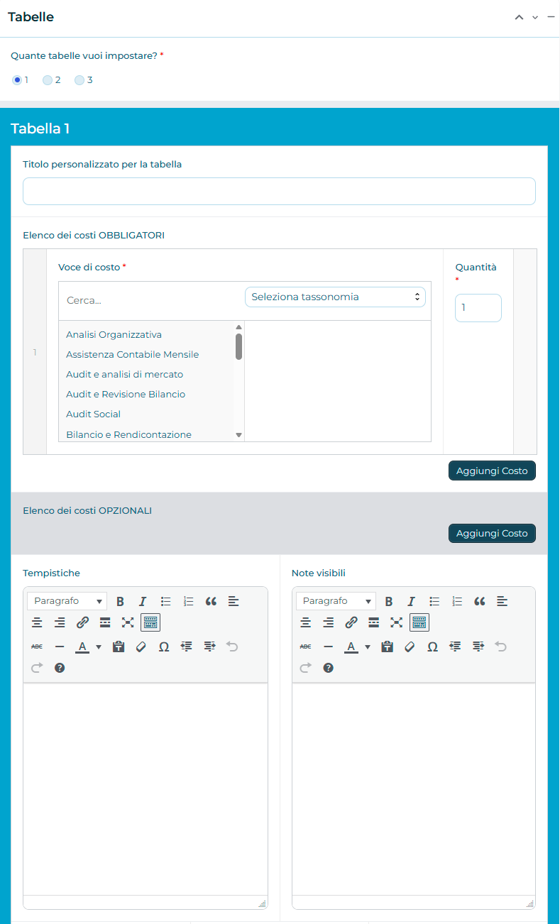Enable fullscreen mode in the Tempistiche editor
The height and width of the screenshot is (924, 560).
[x=128, y=622]
